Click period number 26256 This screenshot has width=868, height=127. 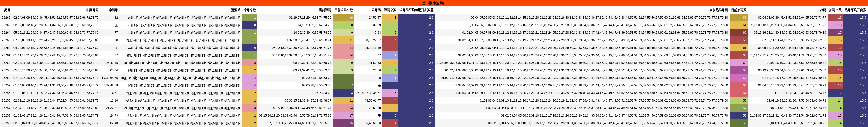click(x=6, y=93)
